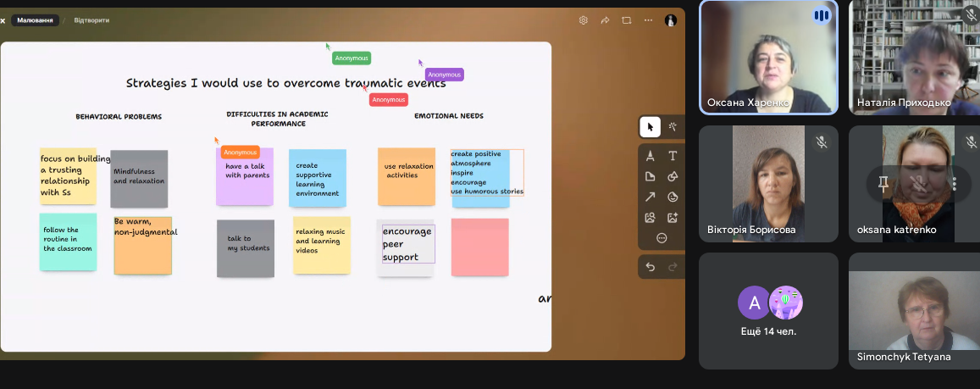The height and width of the screenshot is (389, 980).
Task: Undo the last whiteboard action
Action: (x=650, y=267)
